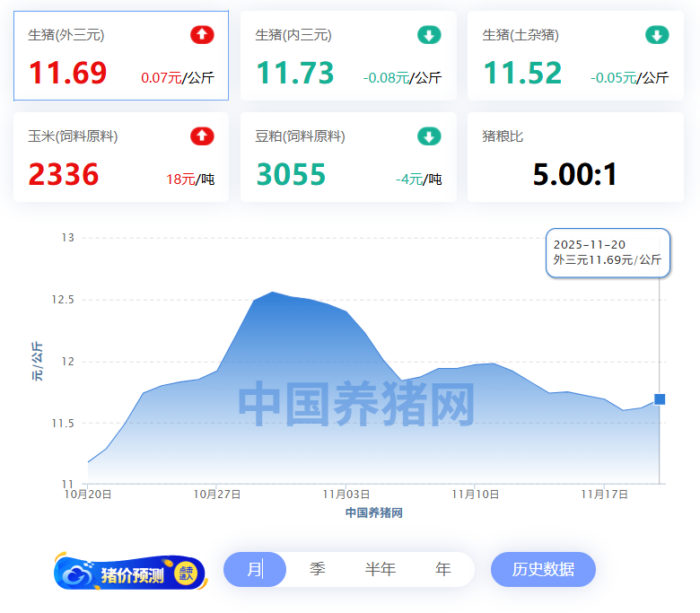
Task: Switch chart to 半年 range
Action: click(x=380, y=569)
